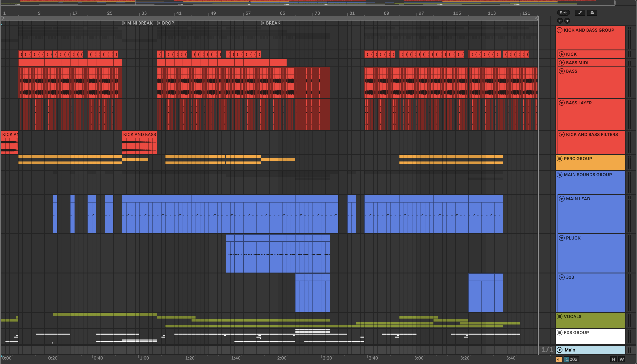Click the Main track unfold icon
The width and height of the screenshot is (637, 364).
click(x=560, y=350)
